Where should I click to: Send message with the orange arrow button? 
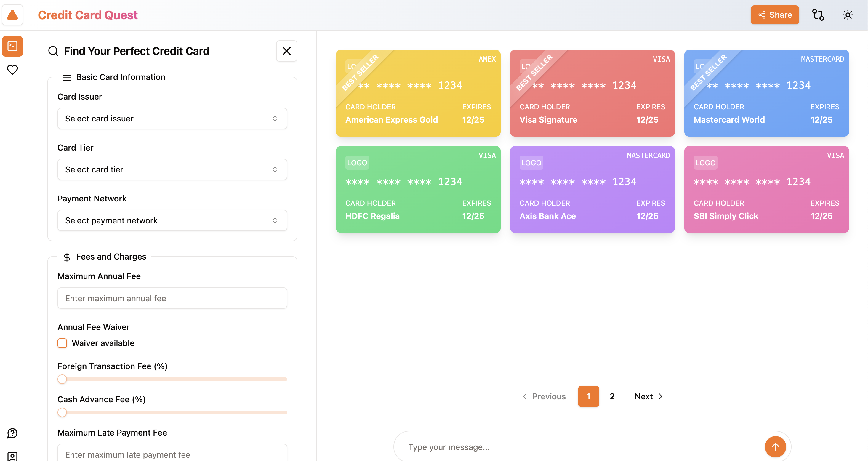(775, 446)
